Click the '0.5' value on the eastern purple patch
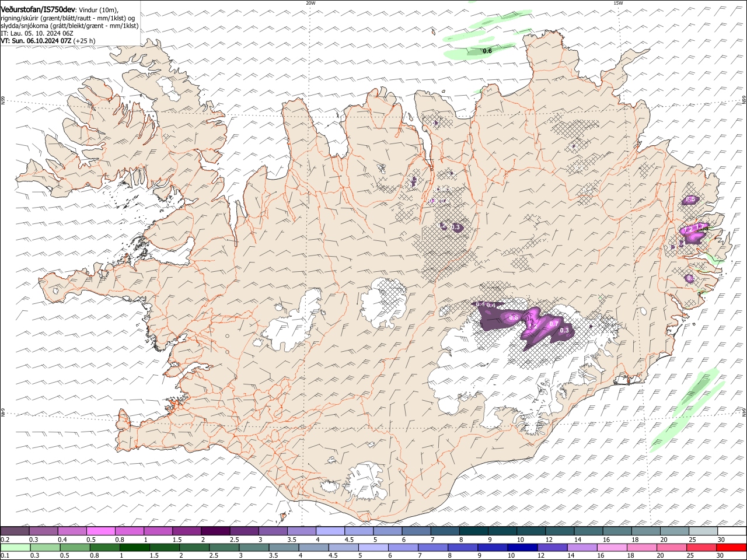The width and height of the screenshot is (747, 560). point(691,199)
